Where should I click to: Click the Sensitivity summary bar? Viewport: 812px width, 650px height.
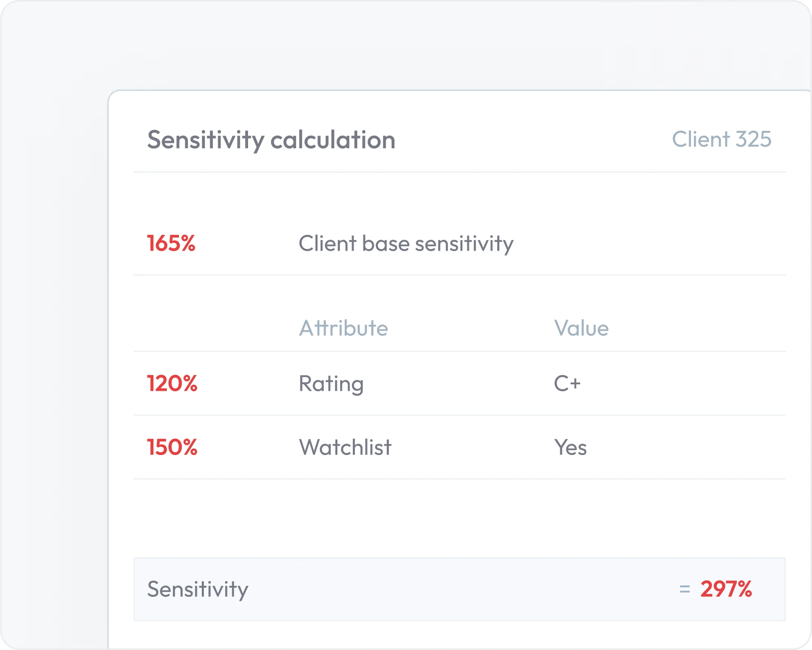[x=460, y=589]
